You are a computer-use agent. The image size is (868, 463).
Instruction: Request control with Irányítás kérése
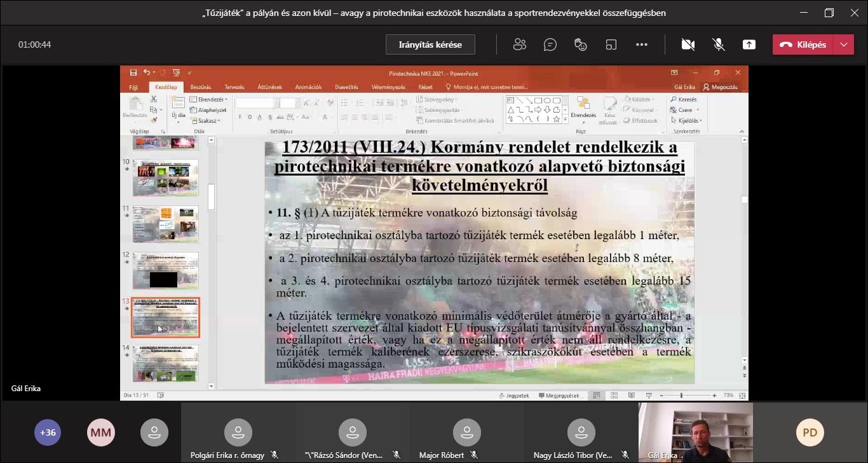[430, 45]
